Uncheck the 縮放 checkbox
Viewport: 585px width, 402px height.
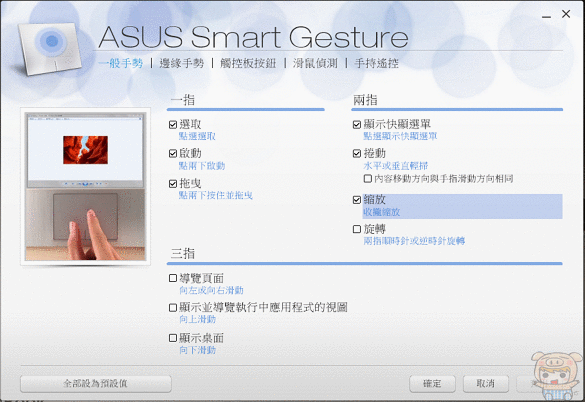click(357, 200)
